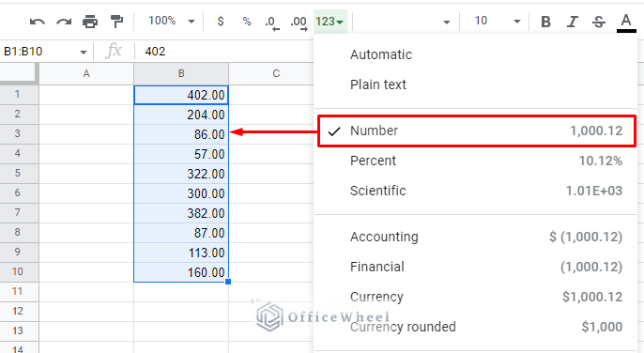Select the Currency rounded format option
644x353 pixels.
click(x=475, y=327)
